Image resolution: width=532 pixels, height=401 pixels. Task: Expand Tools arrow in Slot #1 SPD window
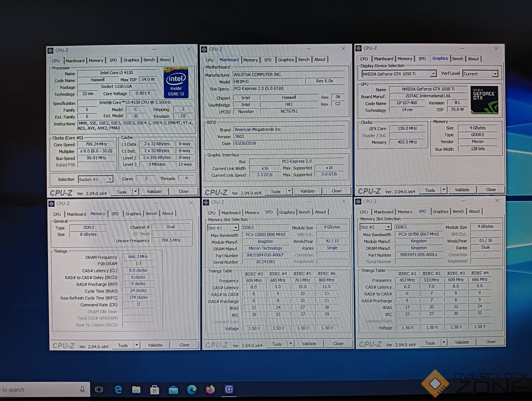(x=291, y=344)
